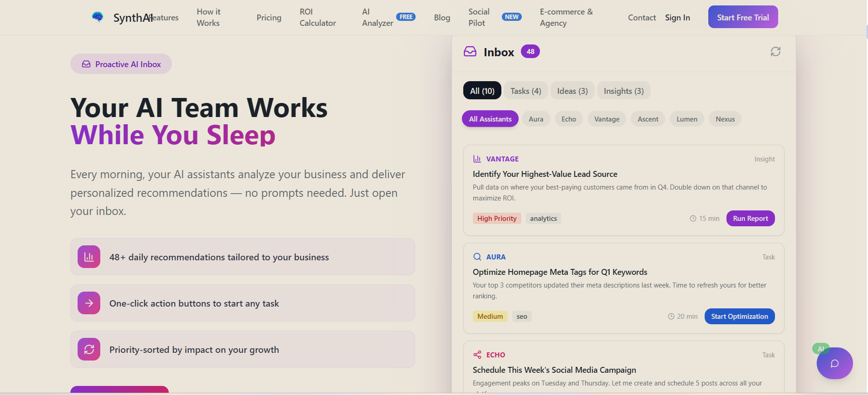Click the One-click action buttons feature row
The width and height of the screenshot is (868, 395).
[243, 303]
